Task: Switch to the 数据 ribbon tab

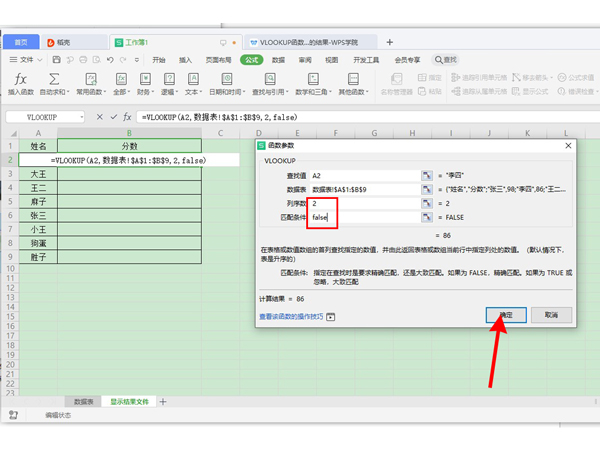Action: [279, 60]
